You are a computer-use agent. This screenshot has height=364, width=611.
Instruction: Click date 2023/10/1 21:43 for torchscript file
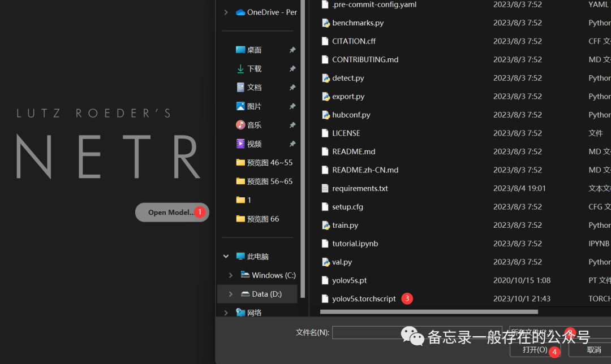tap(522, 298)
